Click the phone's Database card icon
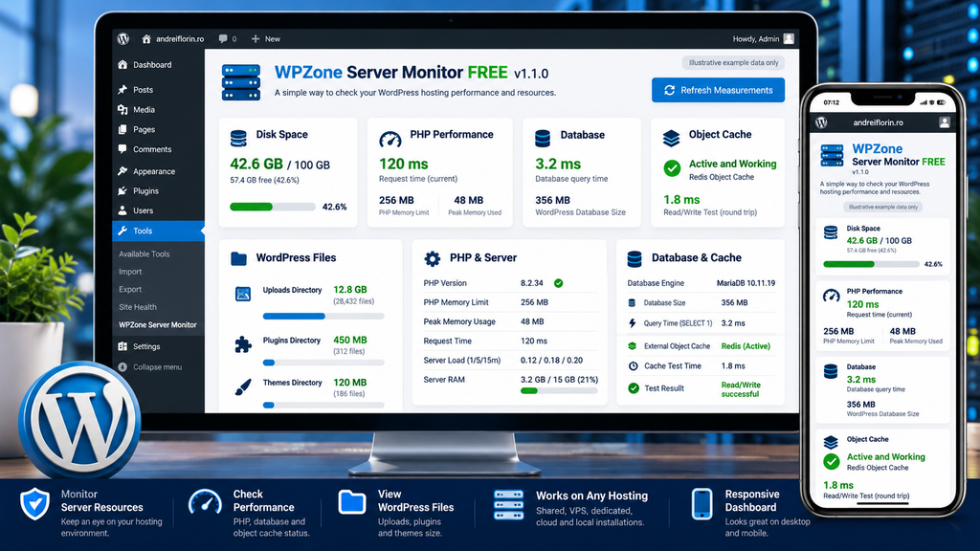 (x=831, y=371)
